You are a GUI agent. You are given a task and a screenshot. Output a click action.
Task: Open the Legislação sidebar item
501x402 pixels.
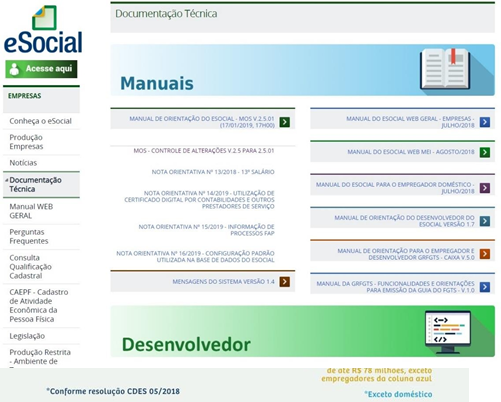click(27, 336)
